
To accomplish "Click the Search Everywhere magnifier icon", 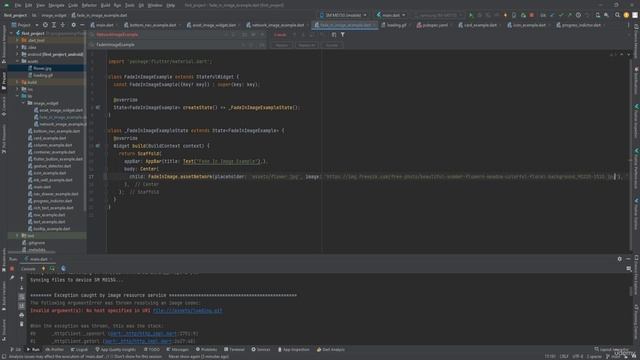I will point(617,15).
